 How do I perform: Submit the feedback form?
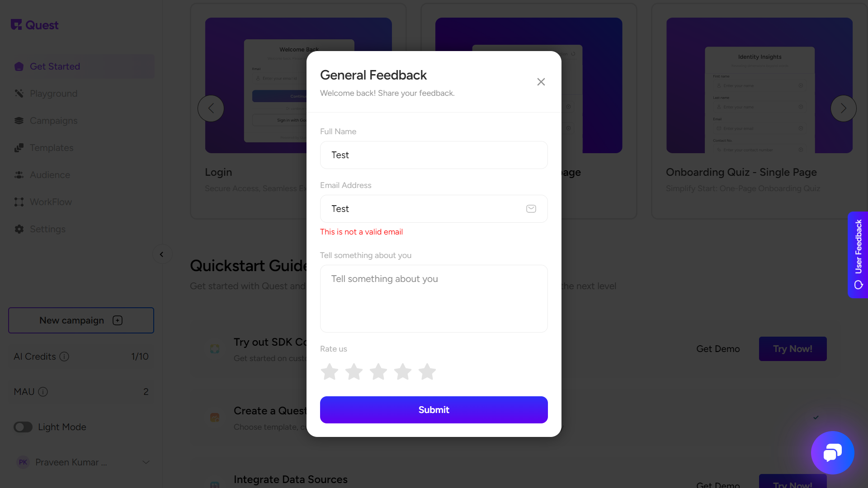pyautogui.click(x=434, y=410)
